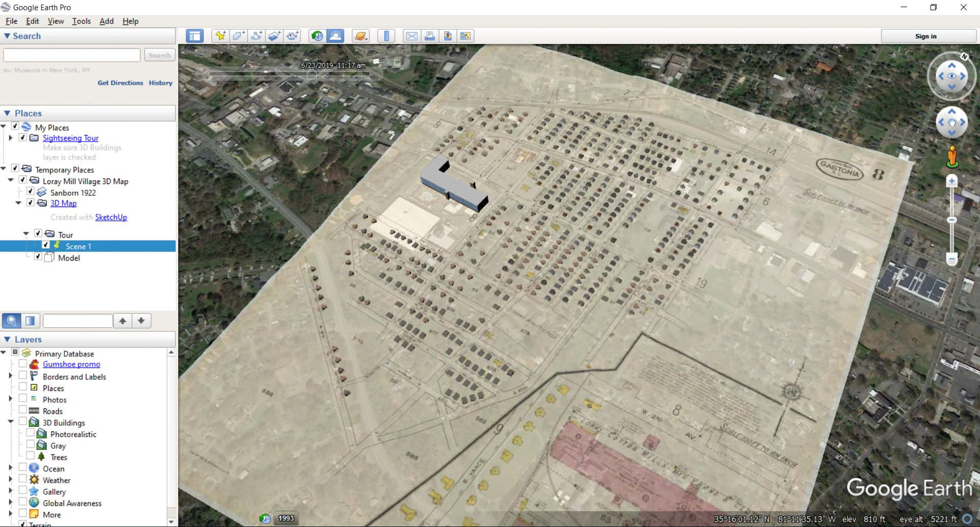This screenshot has width=980, height=527.
Task: Show historical imagery clock icon
Action: [x=317, y=36]
